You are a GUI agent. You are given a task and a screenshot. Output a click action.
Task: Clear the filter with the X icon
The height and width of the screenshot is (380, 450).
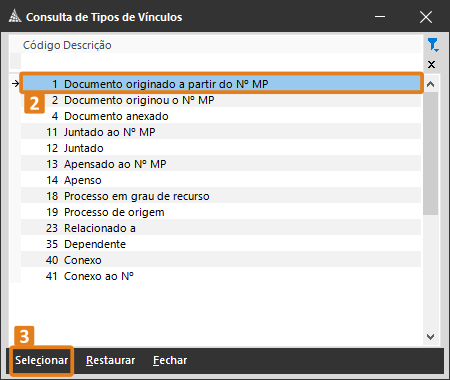pos(431,64)
